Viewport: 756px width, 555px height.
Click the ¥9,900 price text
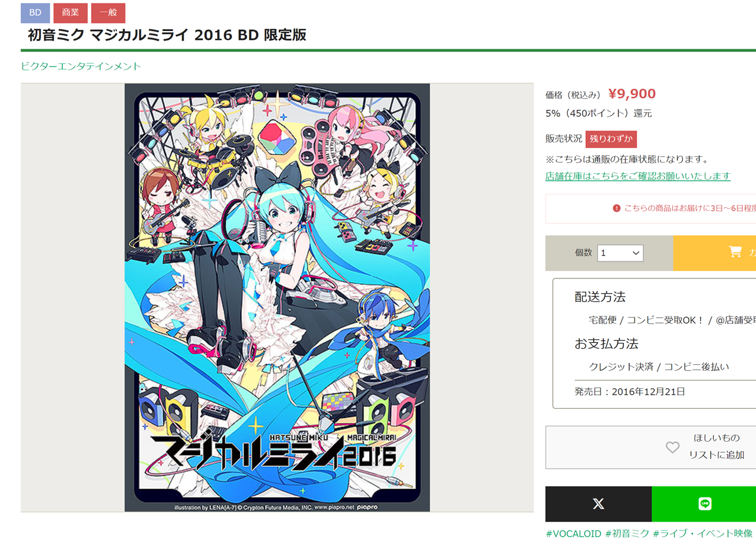[632, 94]
